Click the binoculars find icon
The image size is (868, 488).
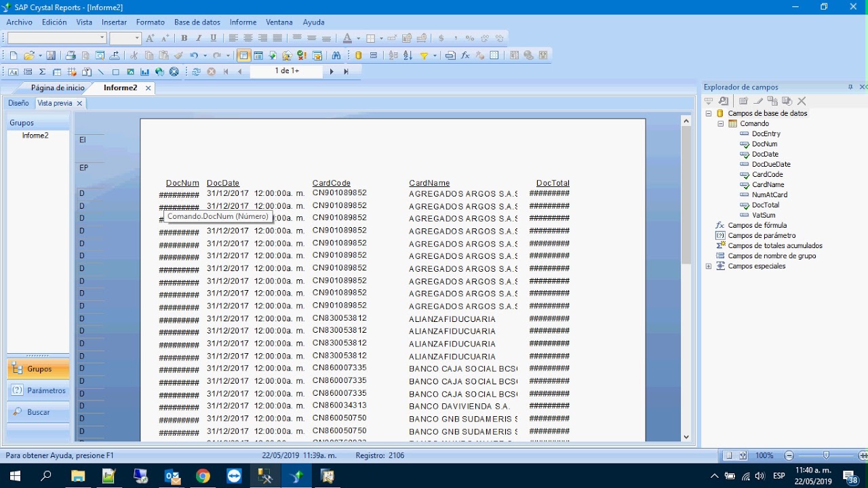coord(336,56)
